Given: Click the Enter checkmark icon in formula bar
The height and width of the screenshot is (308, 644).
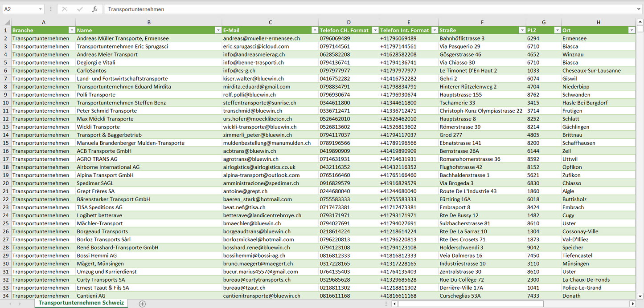Looking at the screenshot, I should [x=80, y=9].
